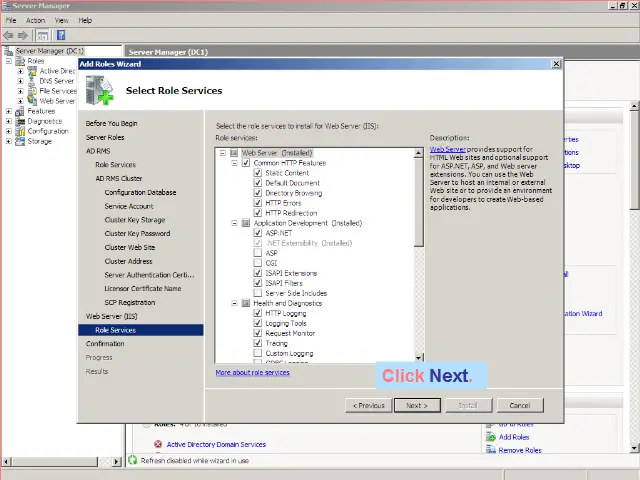
Task: Enable the CGI checkbox
Action: click(258, 263)
